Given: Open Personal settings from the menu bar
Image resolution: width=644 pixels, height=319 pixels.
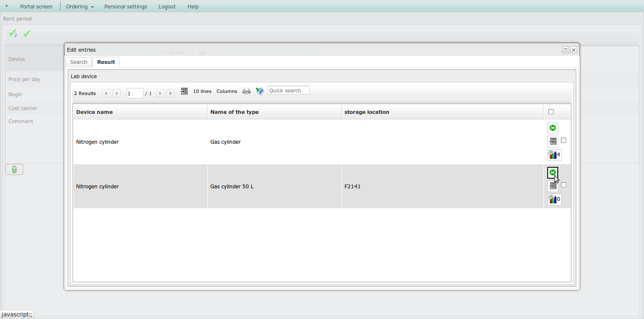Looking at the screenshot, I should click(125, 7).
